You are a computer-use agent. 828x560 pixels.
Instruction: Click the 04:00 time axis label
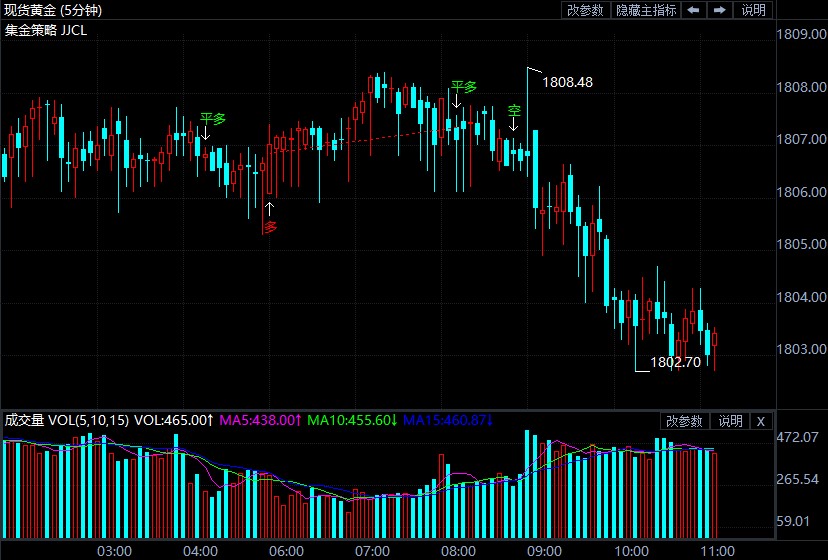(x=200, y=552)
